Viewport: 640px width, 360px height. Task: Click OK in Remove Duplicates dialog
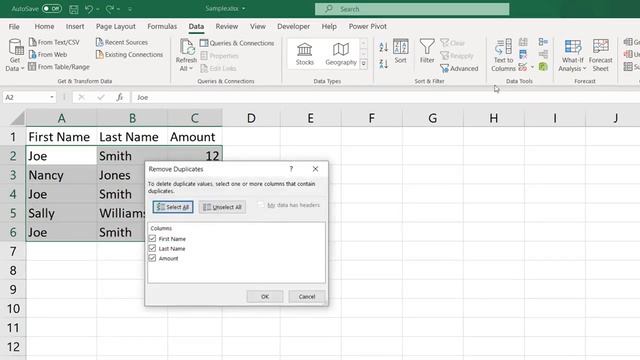(x=265, y=296)
